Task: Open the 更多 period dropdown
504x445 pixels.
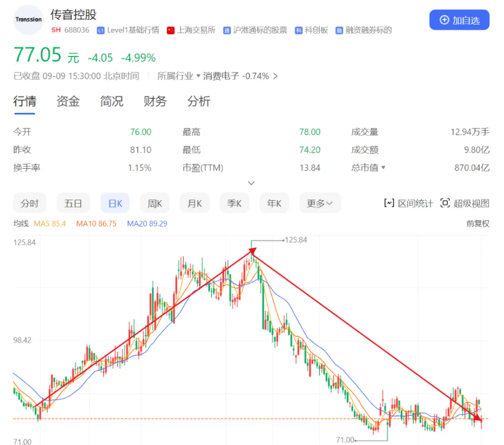Action: pyautogui.click(x=320, y=203)
